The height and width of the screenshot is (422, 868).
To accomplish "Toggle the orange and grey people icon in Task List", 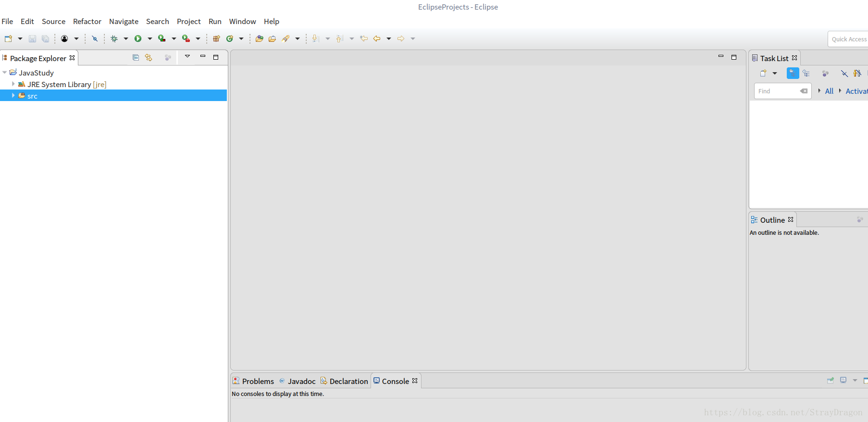I will (x=857, y=73).
